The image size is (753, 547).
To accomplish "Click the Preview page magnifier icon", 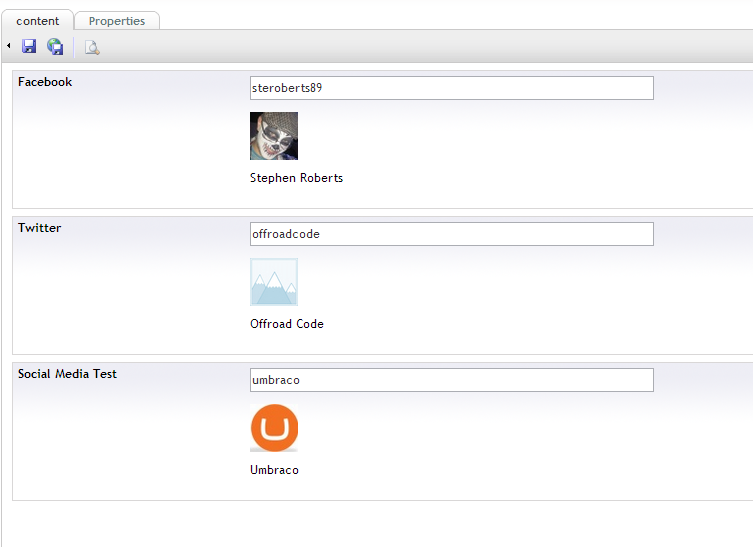I will (92, 48).
